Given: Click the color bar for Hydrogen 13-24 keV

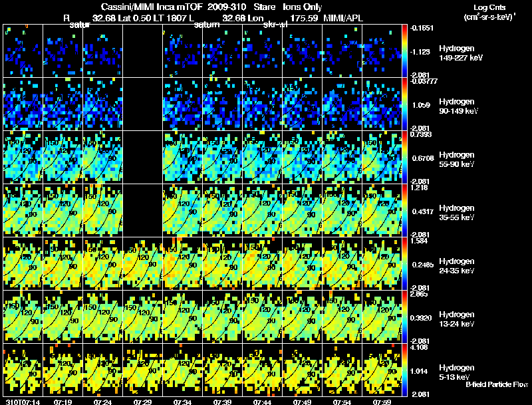Looking at the screenshot, I should 404,317.
